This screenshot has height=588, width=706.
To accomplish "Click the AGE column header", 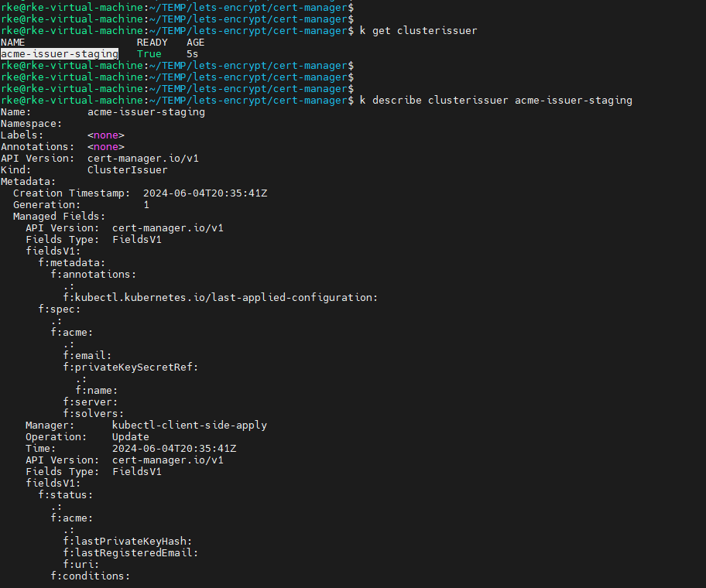I will [195, 43].
